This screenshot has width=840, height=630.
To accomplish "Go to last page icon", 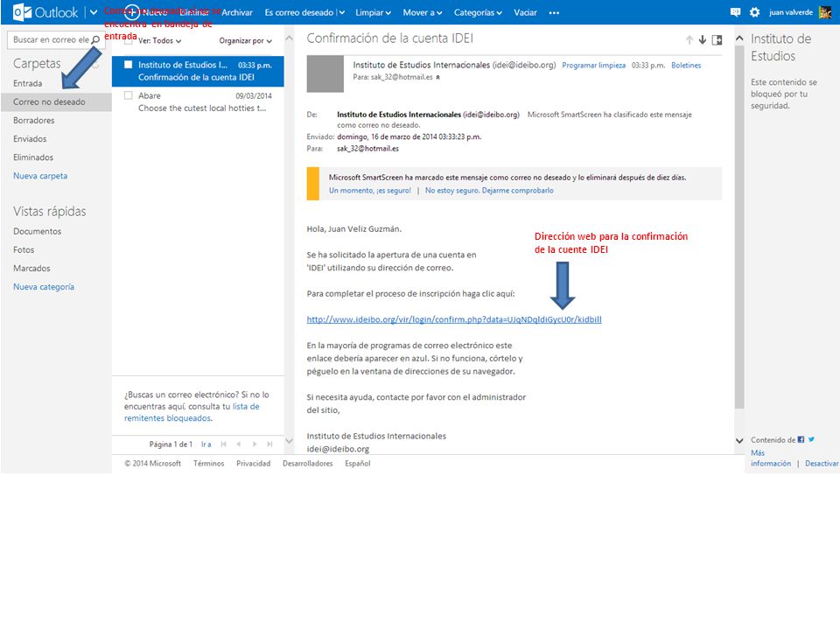I will (270, 444).
